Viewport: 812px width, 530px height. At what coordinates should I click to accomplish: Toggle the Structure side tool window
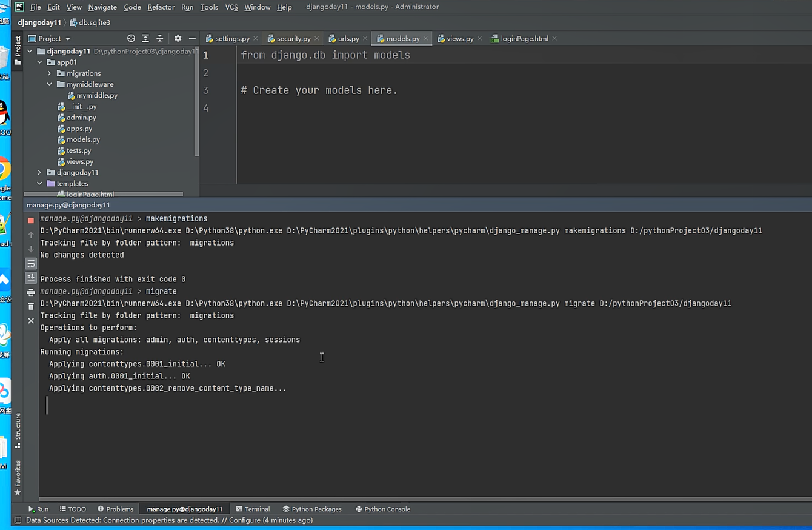(18, 430)
